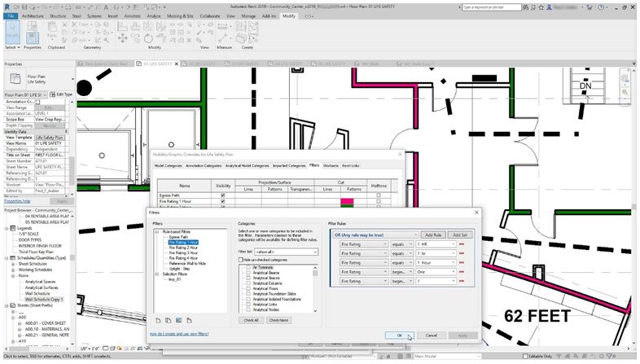
Task: Open the value dropdown showing '1 Hour'
Action: (436, 263)
